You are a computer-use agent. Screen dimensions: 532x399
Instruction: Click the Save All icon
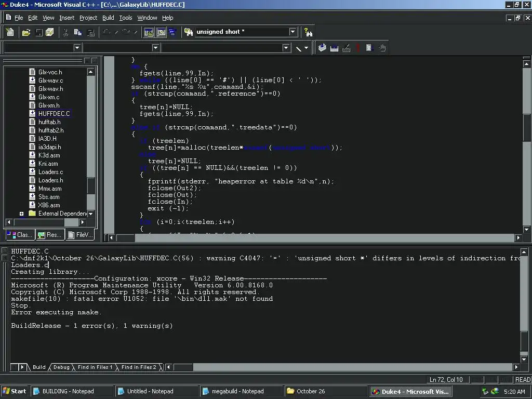(x=49, y=32)
